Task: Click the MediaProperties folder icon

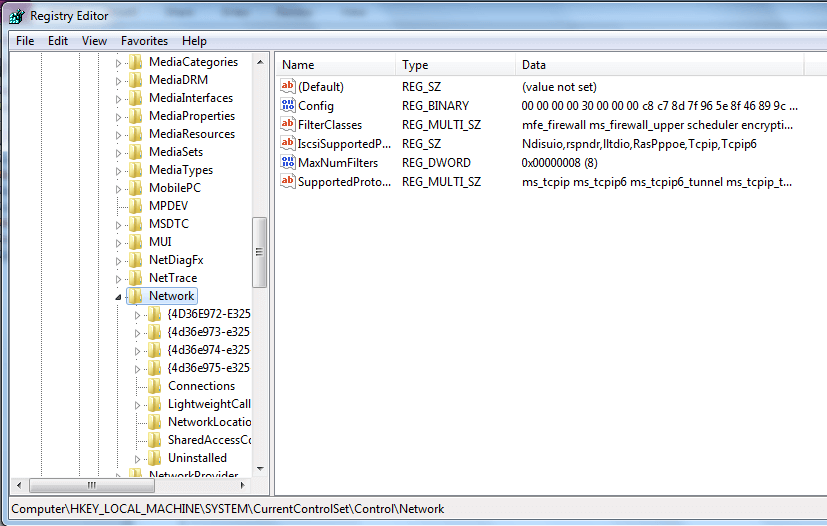Action: click(136, 116)
